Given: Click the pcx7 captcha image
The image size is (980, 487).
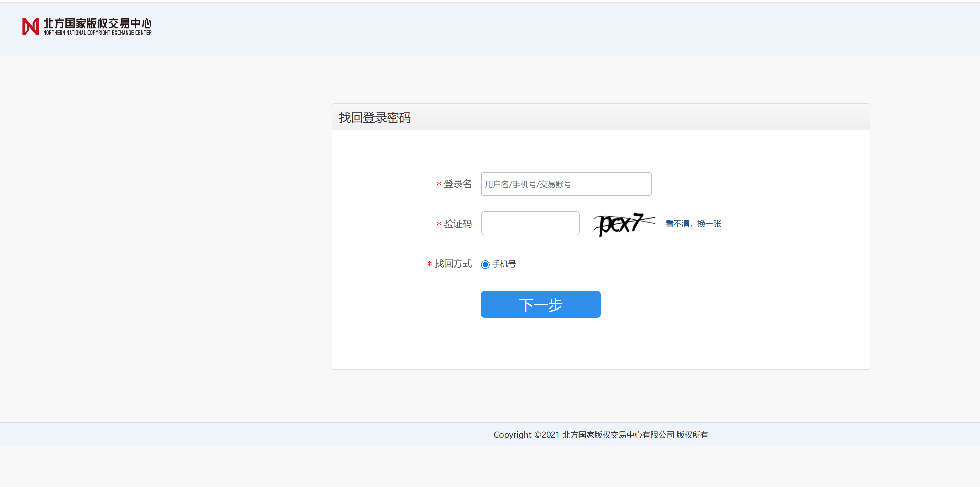Looking at the screenshot, I should (x=624, y=224).
